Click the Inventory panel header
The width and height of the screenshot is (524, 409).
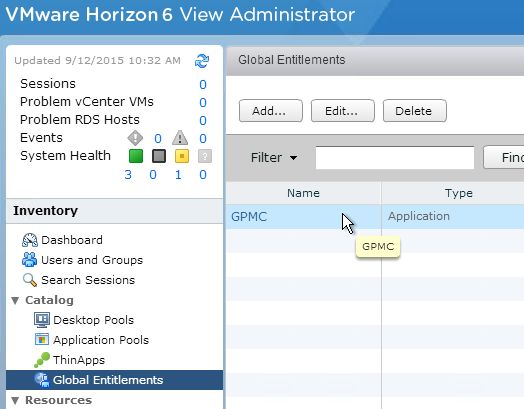(x=114, y=211)
